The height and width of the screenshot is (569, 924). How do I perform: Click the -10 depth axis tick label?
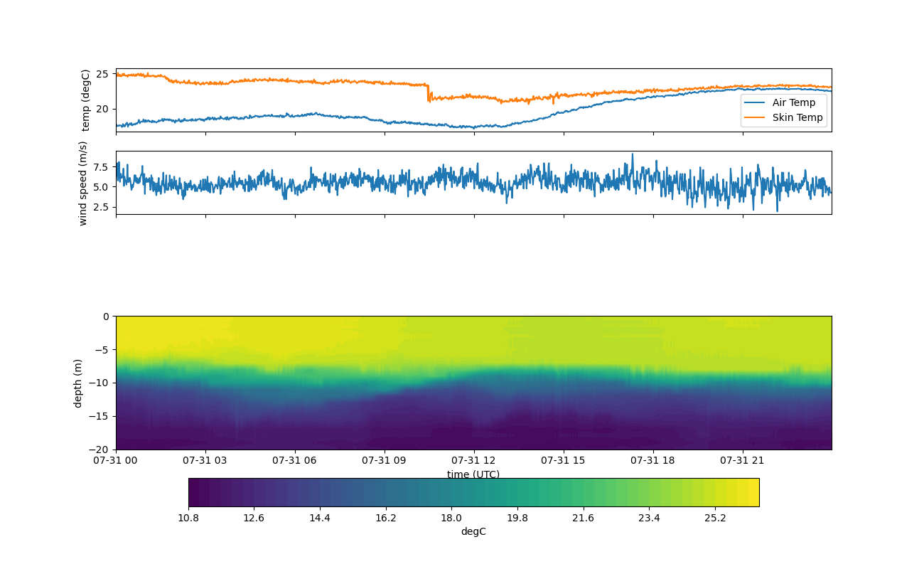pyautogui.click(x=100, y=383)
